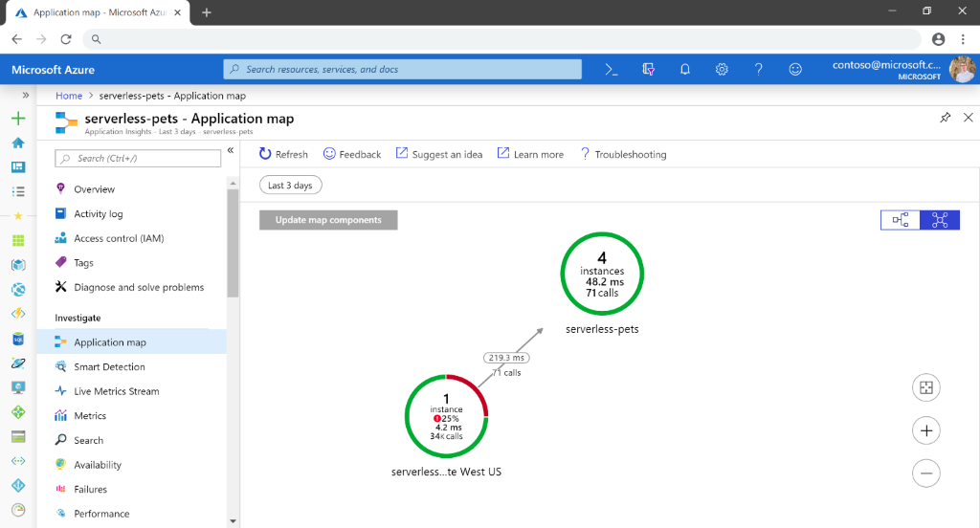Screen dimensions: 980x528
Task: Click the resource menu Search (Ctrl+/) box
Action: click(138, 158)
